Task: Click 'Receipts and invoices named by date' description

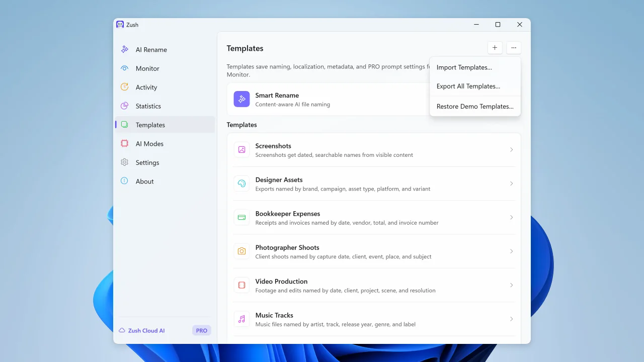Action: pos(347,223)
